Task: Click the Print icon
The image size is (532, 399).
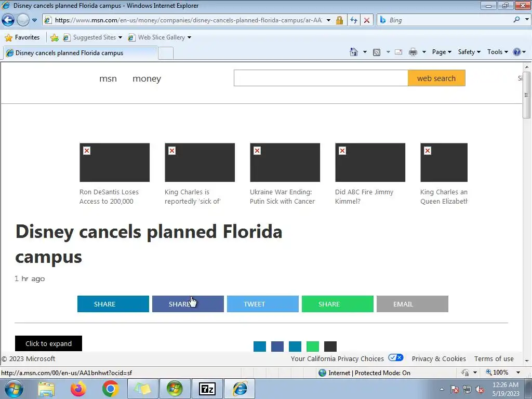Action: (x=413, y=52)
